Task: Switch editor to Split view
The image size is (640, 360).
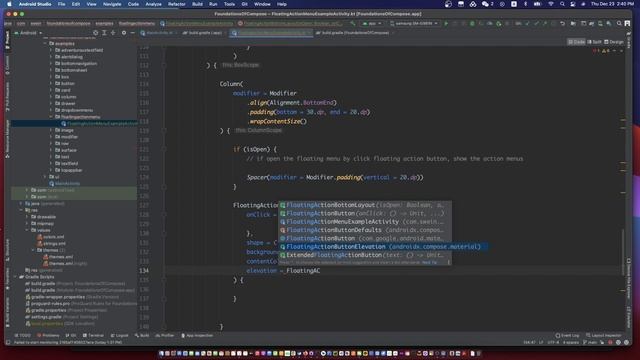Action: pos(594,42)
